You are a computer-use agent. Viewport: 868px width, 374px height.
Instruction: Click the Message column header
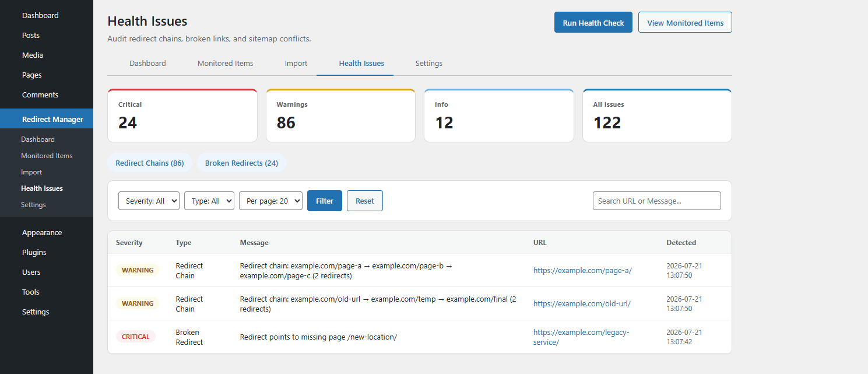(254, 243)
